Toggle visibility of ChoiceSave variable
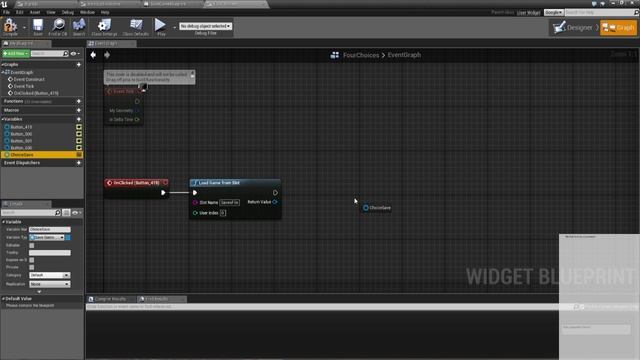 (x=79, y=155)
